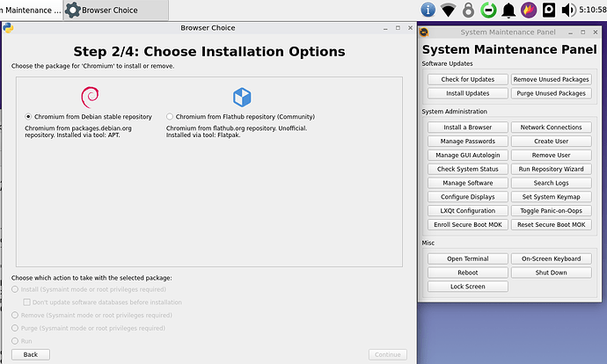Image resolution: width=607 pixels, height=364 pixels.
Task: Open the volume speaker icon
Action: [x=568, y=10]
